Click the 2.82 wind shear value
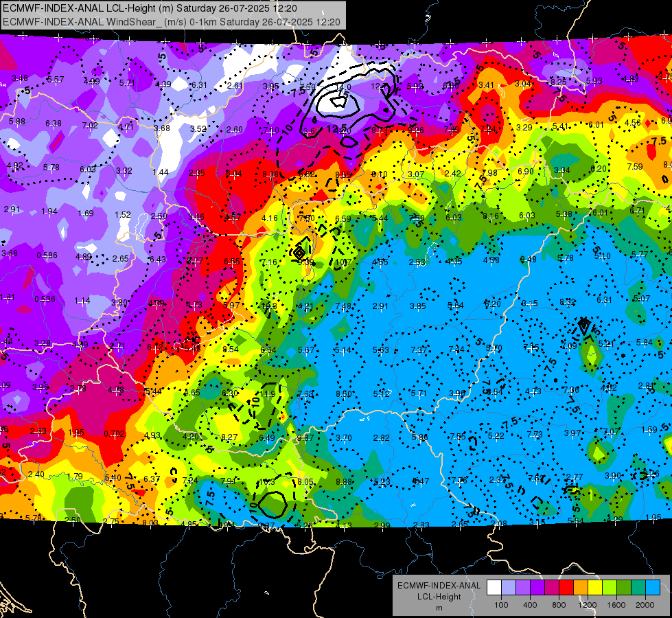 click(382, 437)
